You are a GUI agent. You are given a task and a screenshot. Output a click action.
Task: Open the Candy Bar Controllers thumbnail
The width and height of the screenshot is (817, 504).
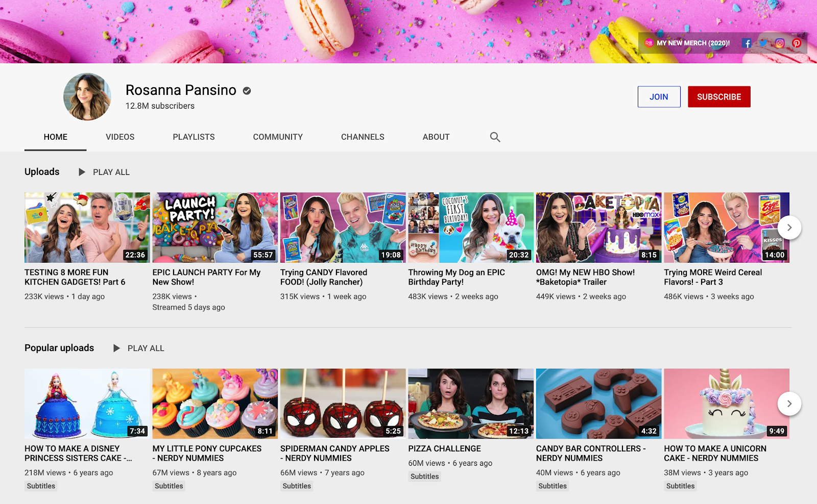599,404
